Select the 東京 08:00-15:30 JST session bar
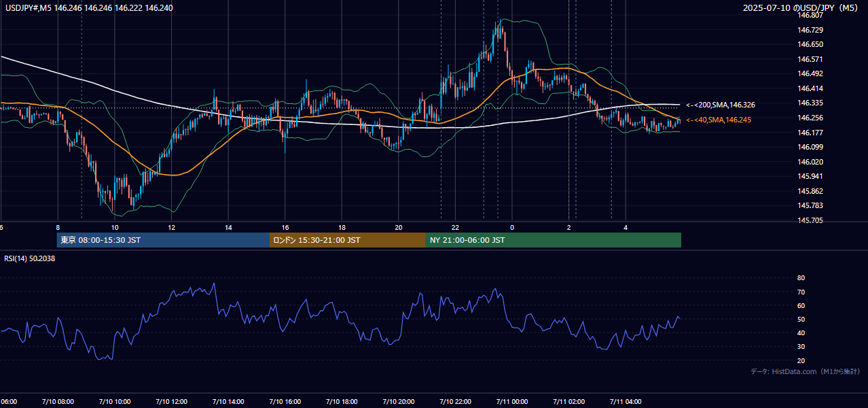 tap(163, 240)
